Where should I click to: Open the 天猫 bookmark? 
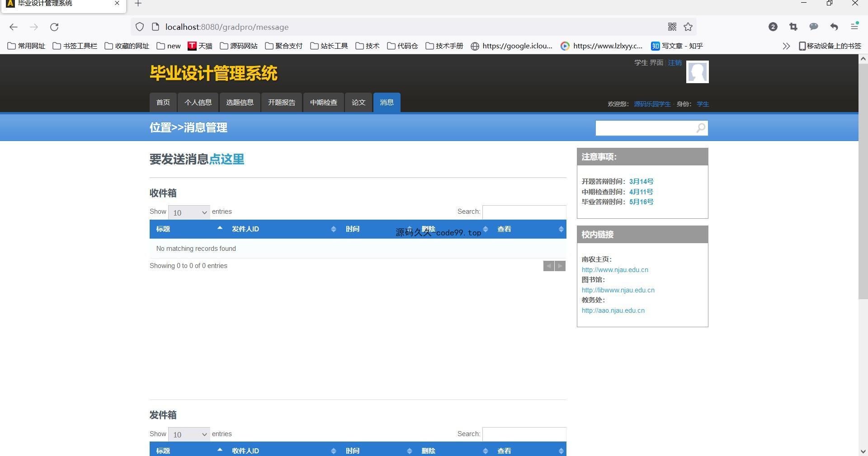pos(200,46)
